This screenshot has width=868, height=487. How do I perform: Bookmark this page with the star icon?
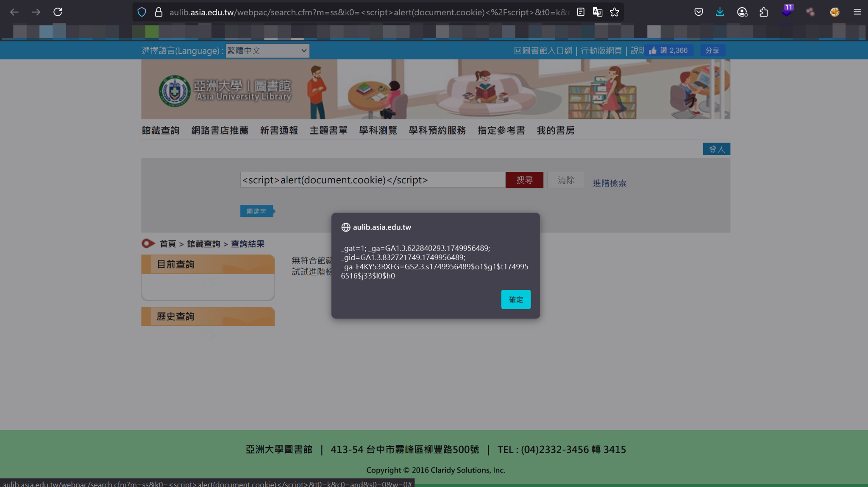615,12
